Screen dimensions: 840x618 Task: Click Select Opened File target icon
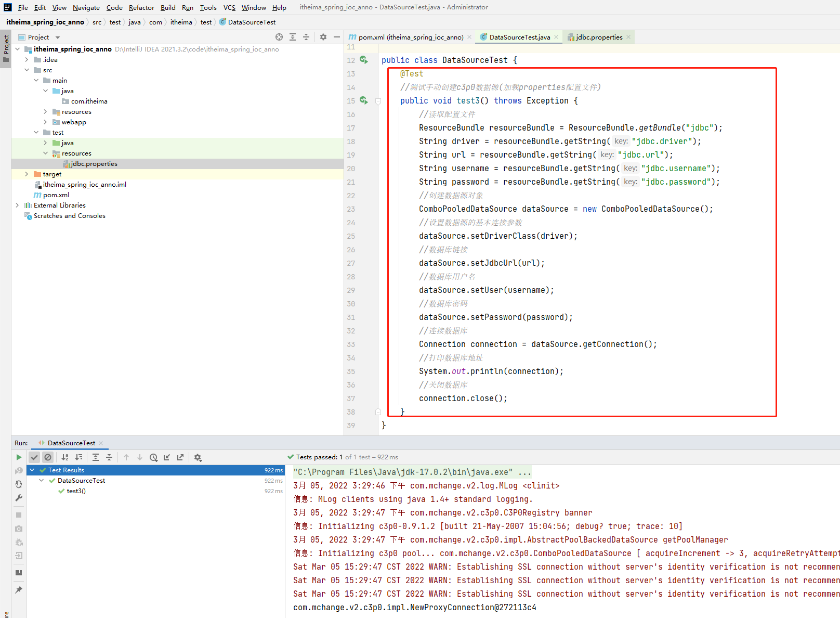click(x=279, y=37)
